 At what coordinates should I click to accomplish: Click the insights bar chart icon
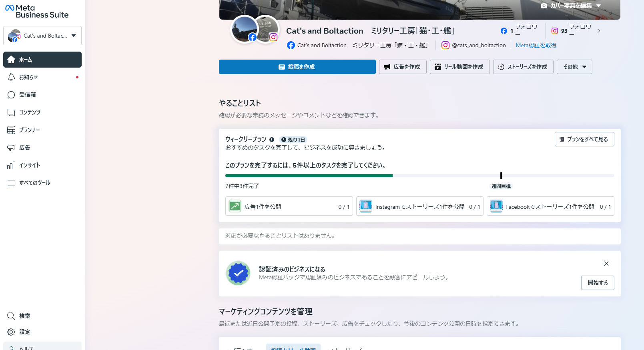click(11, 165)
